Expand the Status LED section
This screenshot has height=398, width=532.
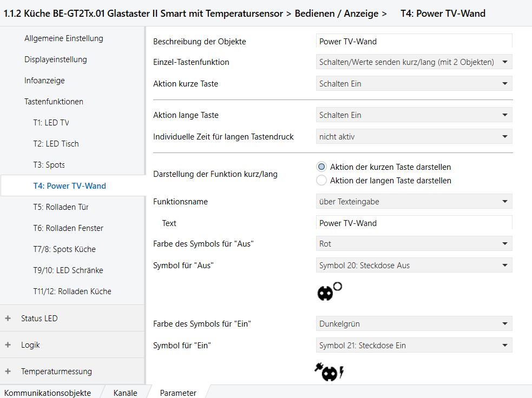[8, 319]
